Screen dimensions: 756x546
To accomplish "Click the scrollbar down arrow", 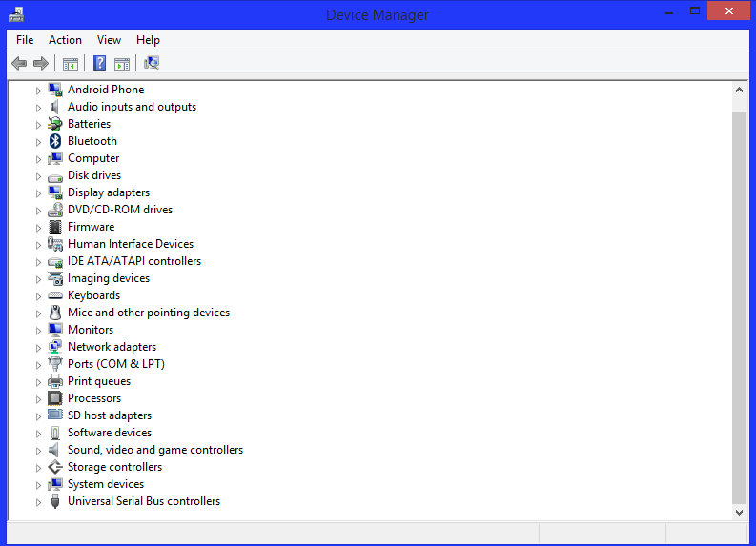I will click(739, 513).
